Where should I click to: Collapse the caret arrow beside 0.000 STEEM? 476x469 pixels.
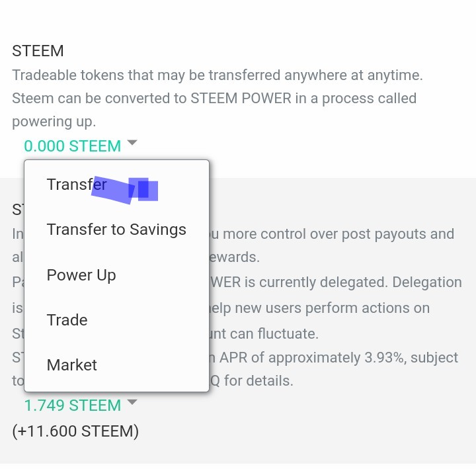[132, 142]
